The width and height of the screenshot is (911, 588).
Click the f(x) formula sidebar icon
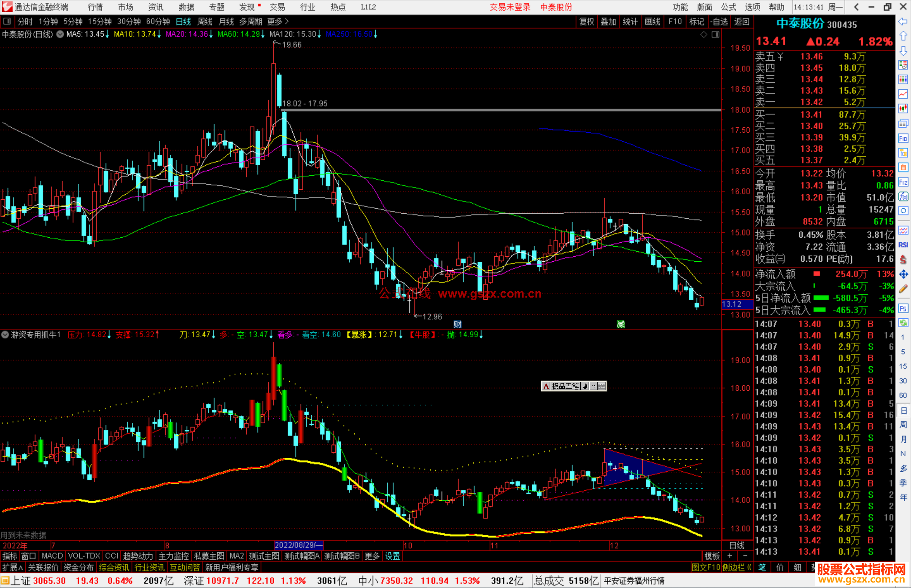point(903,196)
